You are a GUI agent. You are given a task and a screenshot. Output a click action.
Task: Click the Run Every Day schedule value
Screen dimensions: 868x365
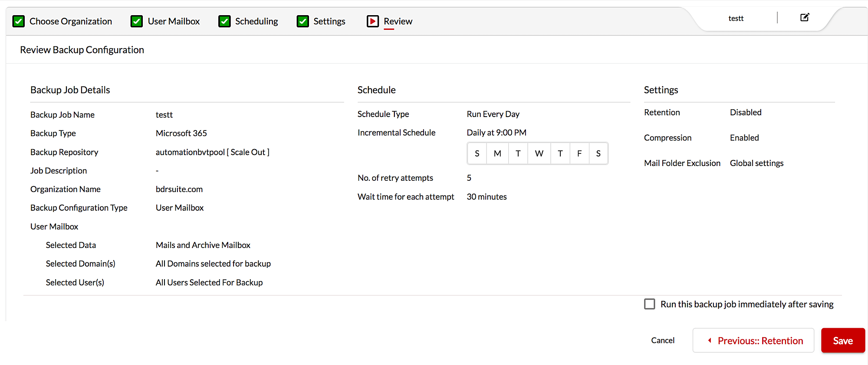coord(493,114)
